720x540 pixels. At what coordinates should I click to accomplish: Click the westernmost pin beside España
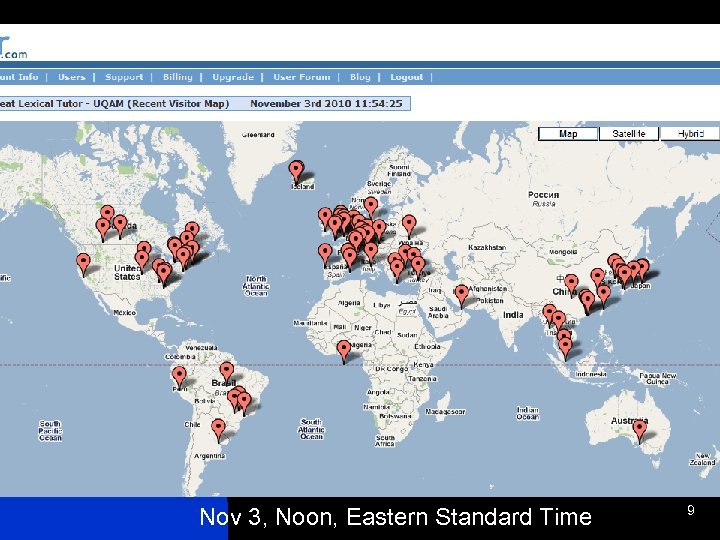(325, 255)
